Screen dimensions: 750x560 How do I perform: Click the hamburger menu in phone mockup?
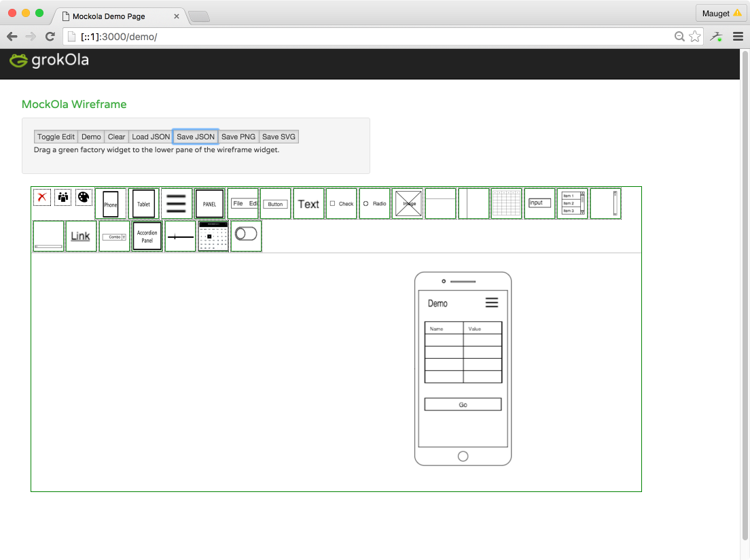[x=492, y=302]
